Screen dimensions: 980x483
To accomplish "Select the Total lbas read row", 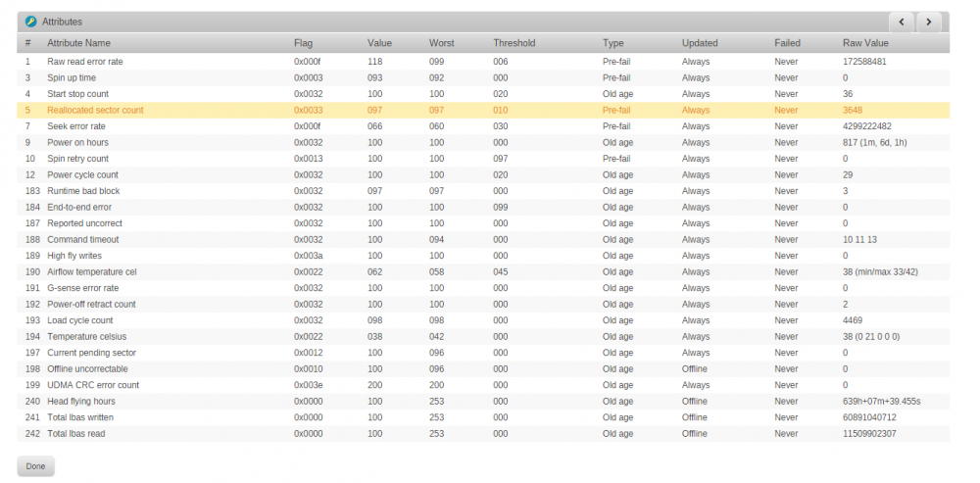I will tap(483, 434).
